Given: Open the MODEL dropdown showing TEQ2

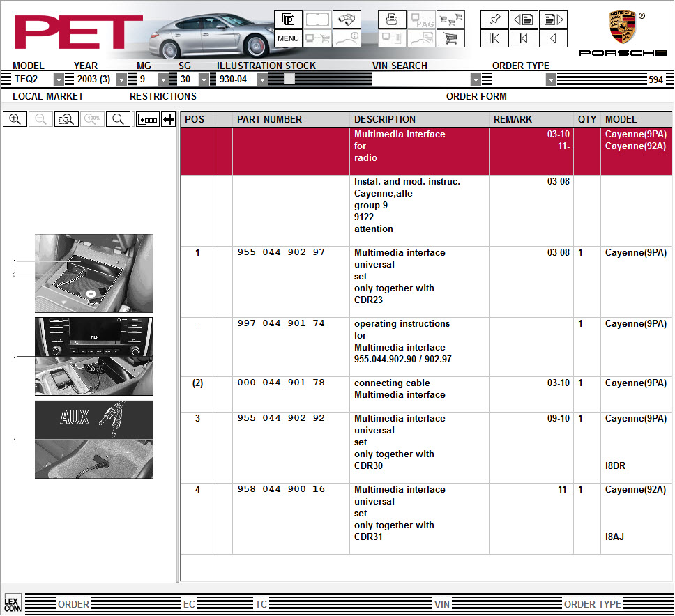Looking at the screenshot, I should 59,79.
